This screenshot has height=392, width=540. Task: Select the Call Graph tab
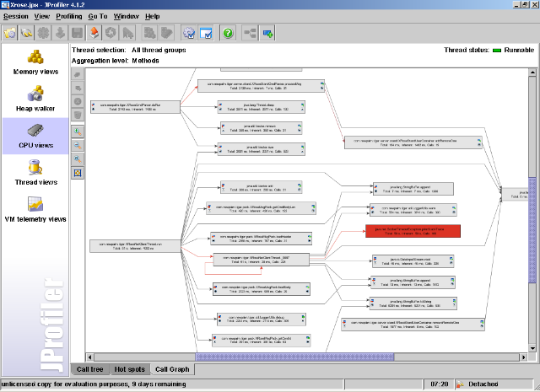point(172,369)
